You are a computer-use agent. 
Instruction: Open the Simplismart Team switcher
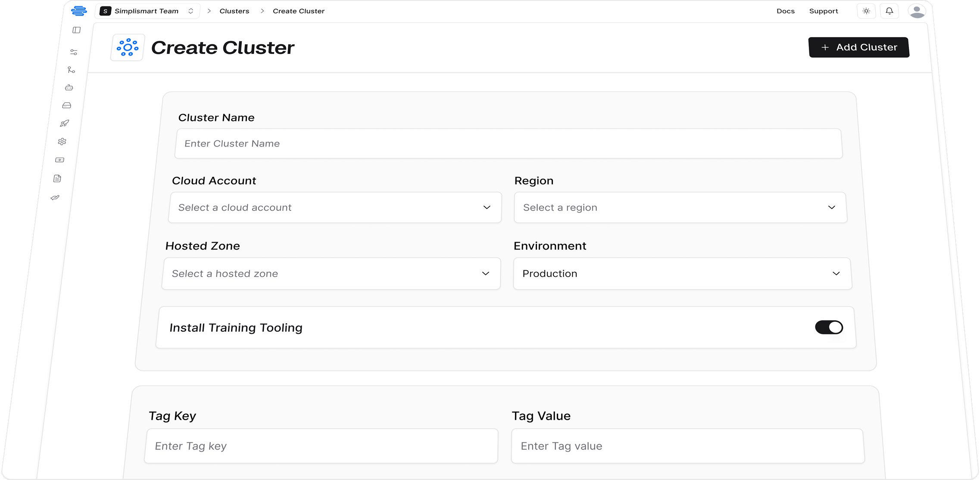(147, 11)
